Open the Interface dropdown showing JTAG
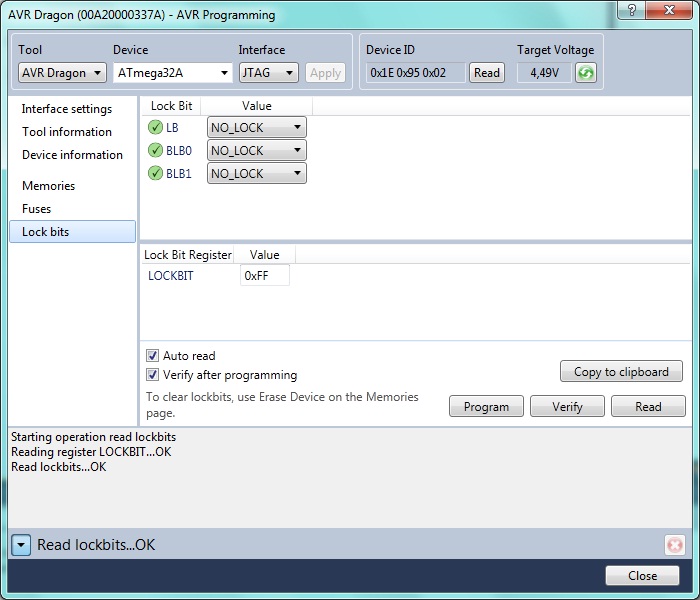Screen dimensions: 700x600 (269, 73)
